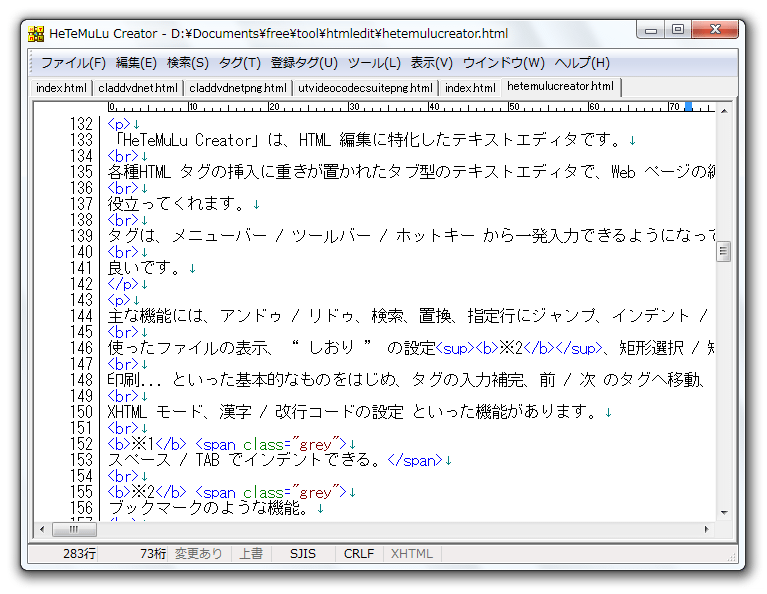The width and height of the screenshot is (767, 594).
Task: Click the <span class="grey"> tag on line 152
Action: [271, 444]
